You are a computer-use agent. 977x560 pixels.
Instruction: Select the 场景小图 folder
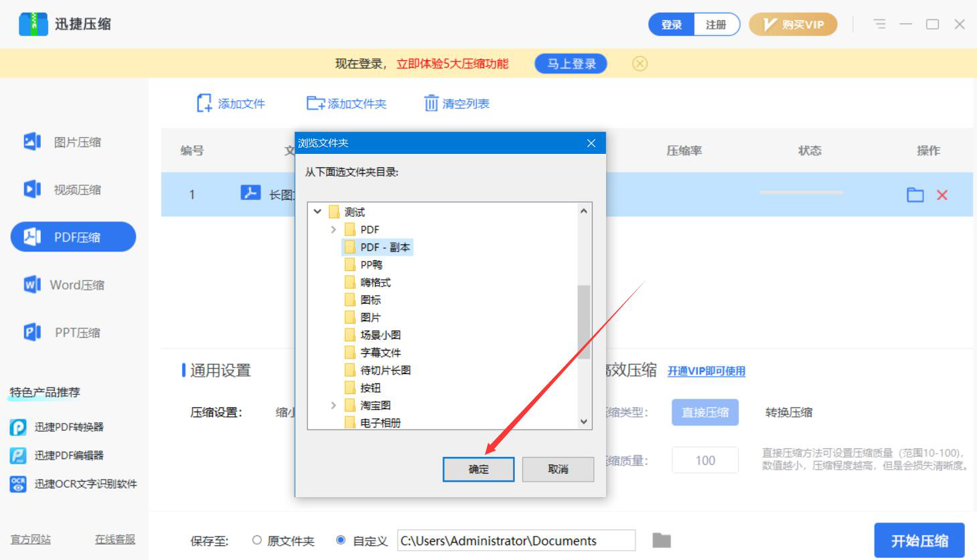372,335
